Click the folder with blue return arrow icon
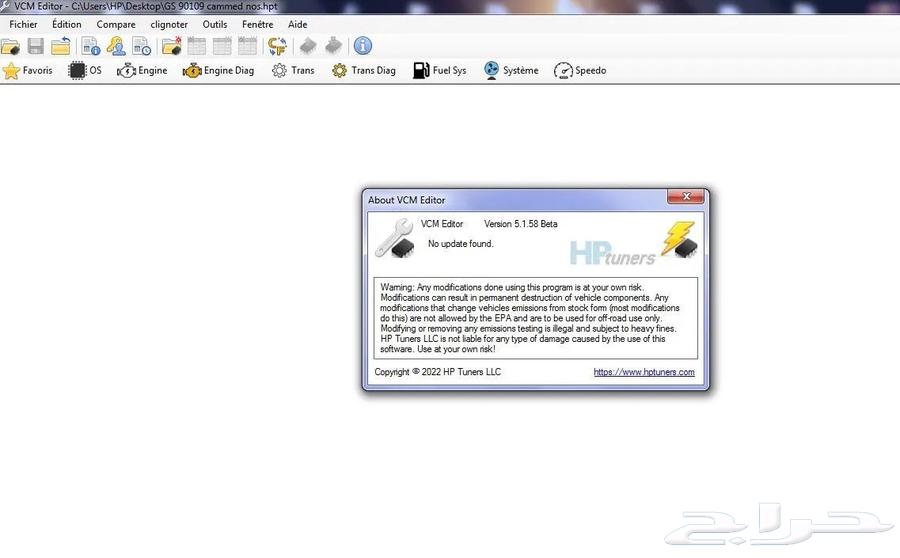 tap(60, 46)
